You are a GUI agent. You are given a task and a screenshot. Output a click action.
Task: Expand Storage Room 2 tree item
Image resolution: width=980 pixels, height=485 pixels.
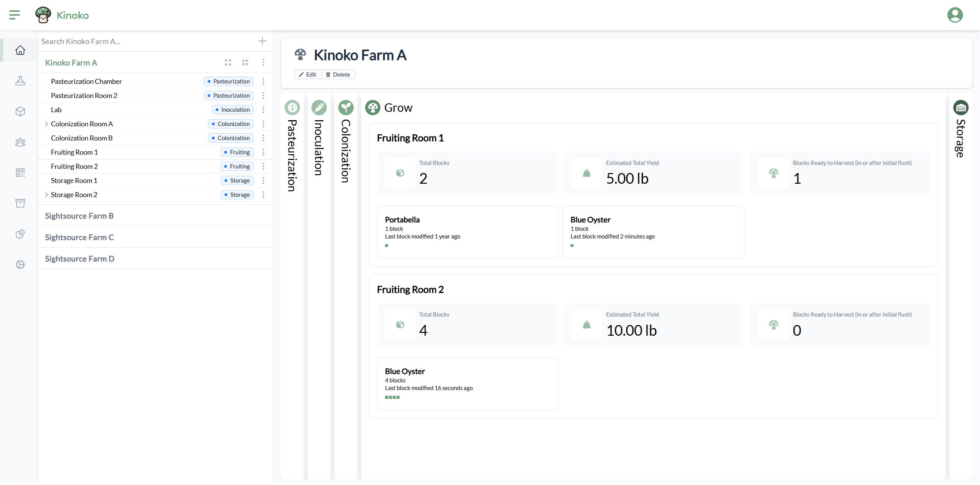(x=46, y=194)
